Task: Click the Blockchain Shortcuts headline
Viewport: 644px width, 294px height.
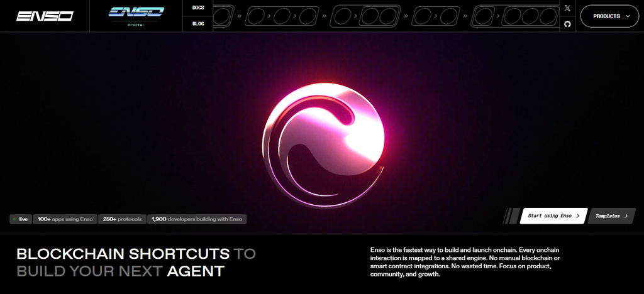Action: [136, 263]
